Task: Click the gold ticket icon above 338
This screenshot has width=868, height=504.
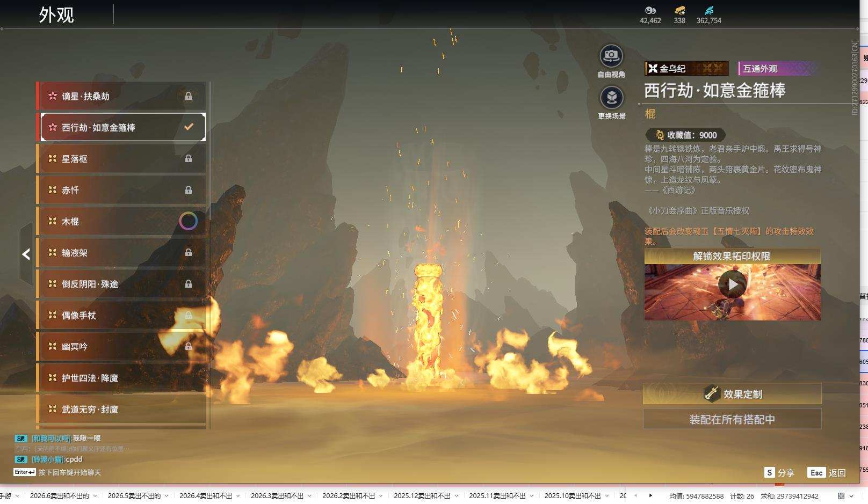Action: point(679,10)
